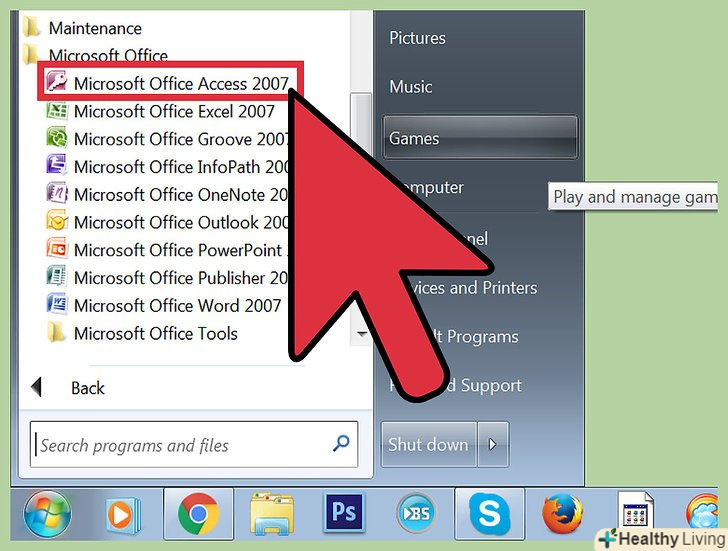Click the InfoPath 2007 purple icon

click(x=57, y=165)
